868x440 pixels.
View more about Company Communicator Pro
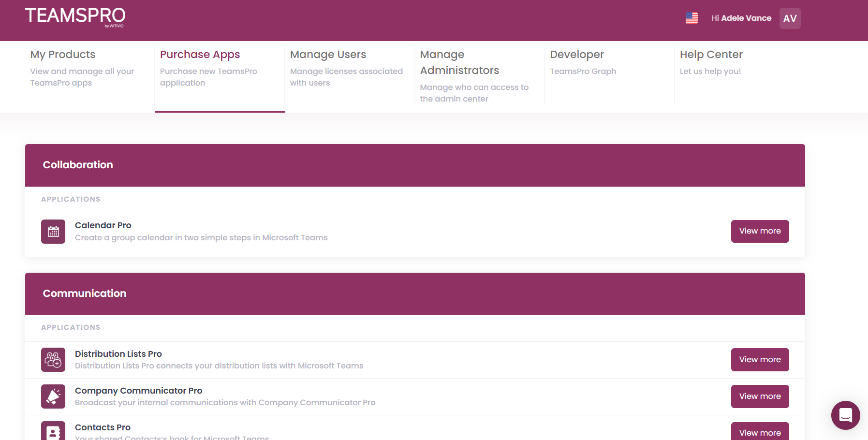(760, 396)
